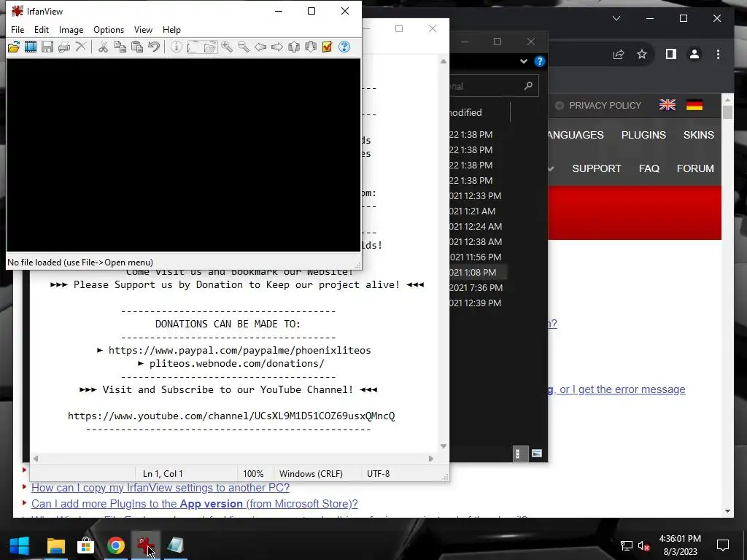Click the Undo arrow icon
Viewport: 747px width, 560px height.
click(x=153, y=47)
